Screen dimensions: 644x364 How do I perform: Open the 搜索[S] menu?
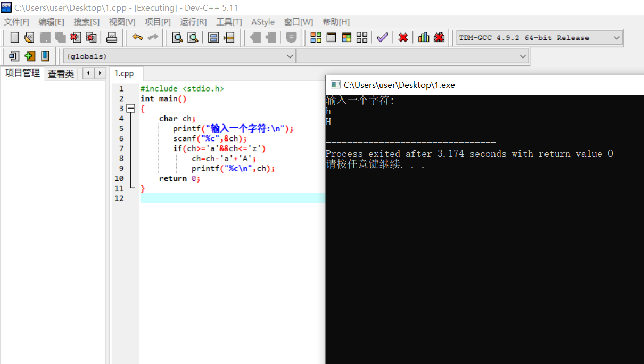point(86,22)
